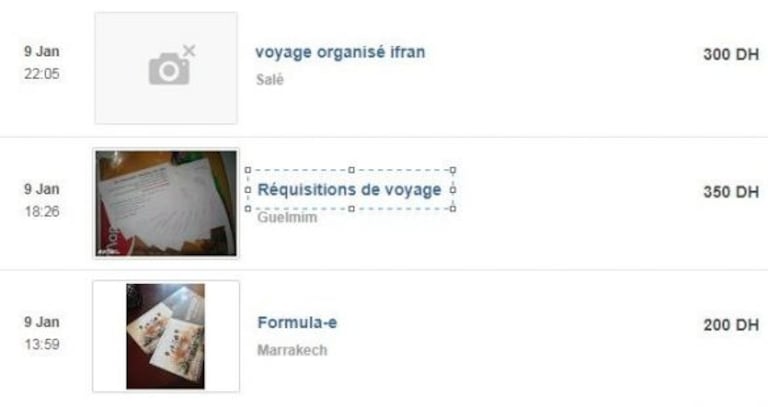The width and height of the screenshot is (768, 407).
Task: Click the bottom-middle selection handle
Action: point(351,209)
